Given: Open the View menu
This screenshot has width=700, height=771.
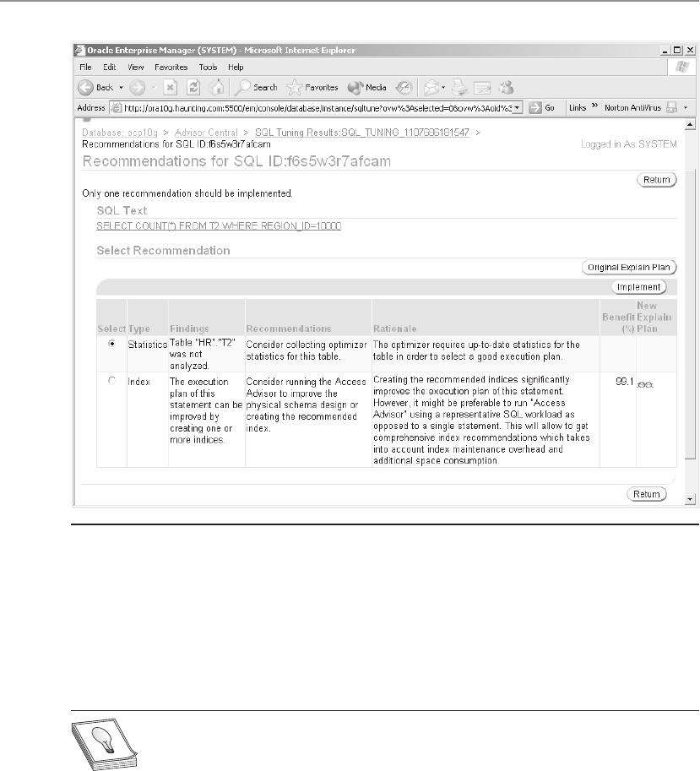Looking at the screenshot, I should 136,68.
